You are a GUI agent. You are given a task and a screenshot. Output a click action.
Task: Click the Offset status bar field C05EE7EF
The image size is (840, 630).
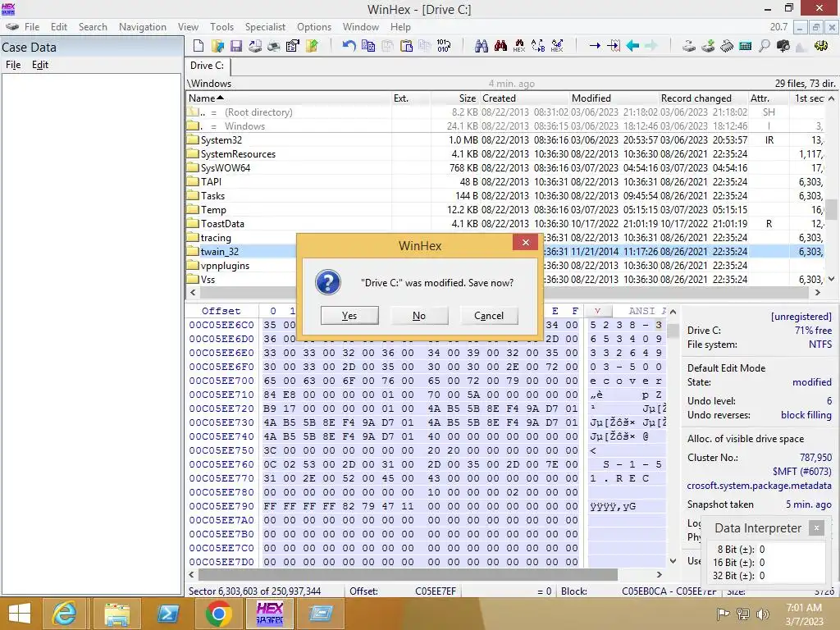tap(436, 591)
